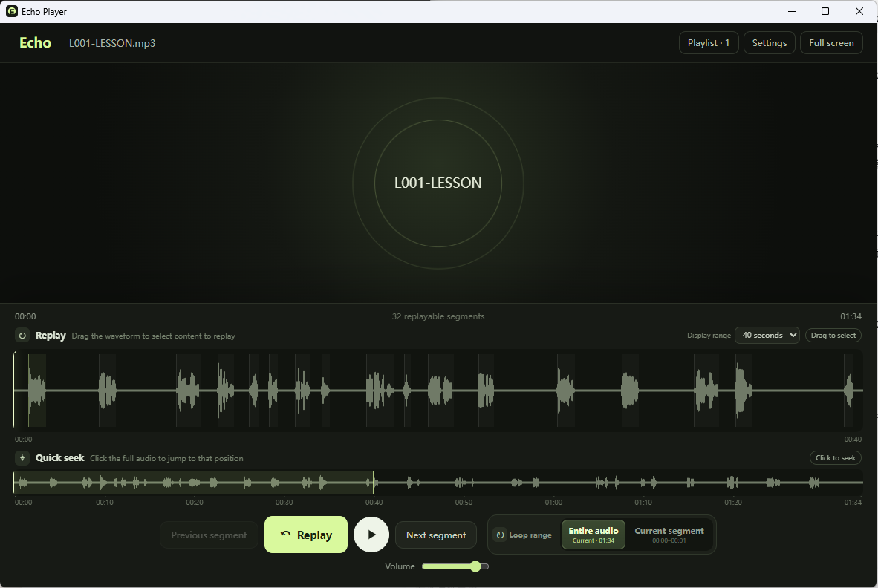The height and width of the screenshot is (588, 878).
Task: Click the Loop range cycle icon
Action: [500, 535]
